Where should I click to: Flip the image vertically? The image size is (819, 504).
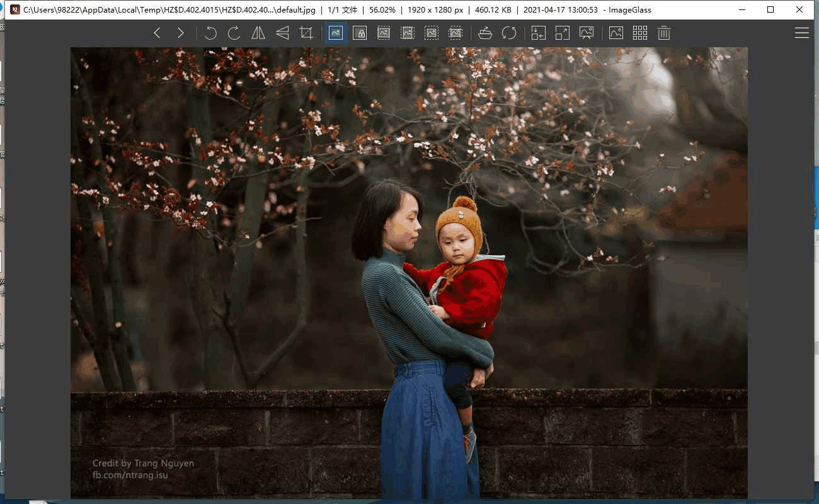click(x=282, y=33)
